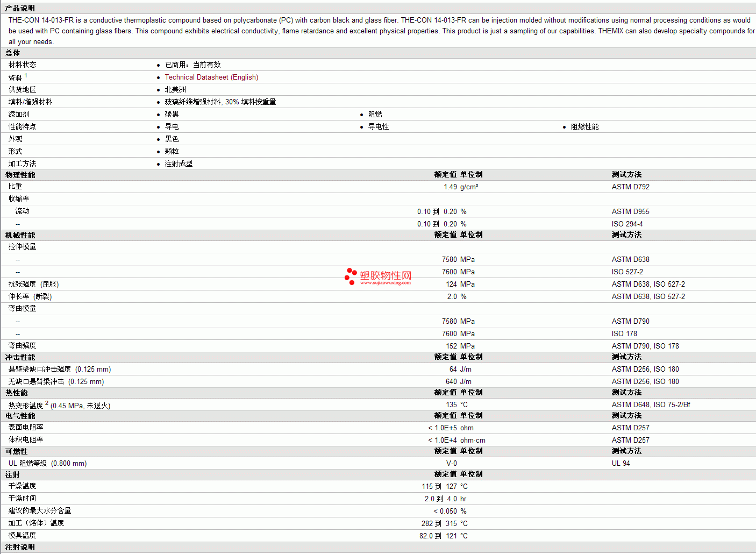Open the Technical Datasheet (English) link
Screen dimensions: 756x554
211,77
